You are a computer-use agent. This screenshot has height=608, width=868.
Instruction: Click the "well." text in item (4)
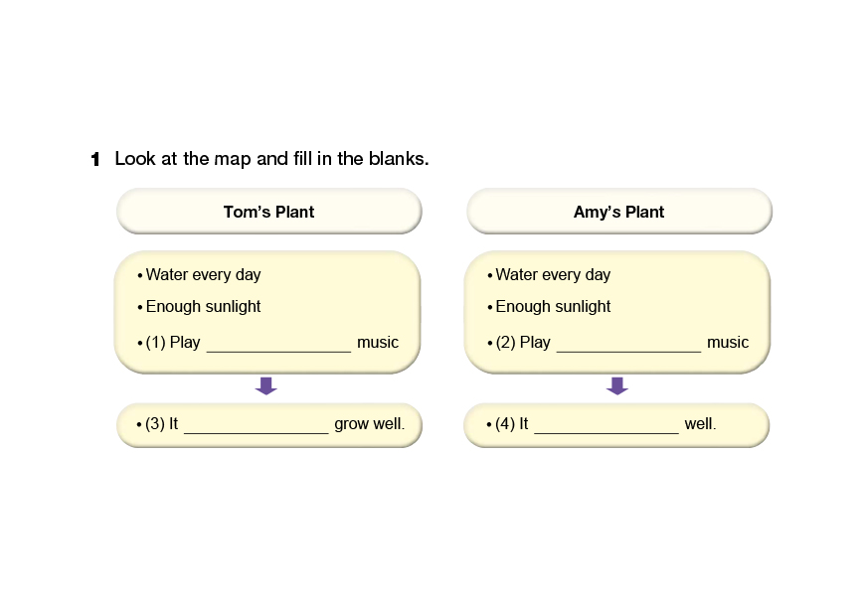(x=700, y=424)
